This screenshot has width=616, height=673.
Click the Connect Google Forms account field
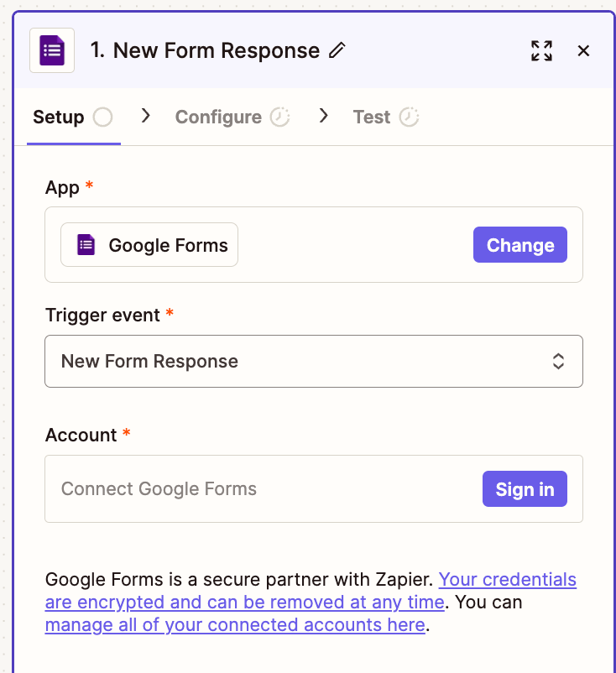(x=260, y=489)
